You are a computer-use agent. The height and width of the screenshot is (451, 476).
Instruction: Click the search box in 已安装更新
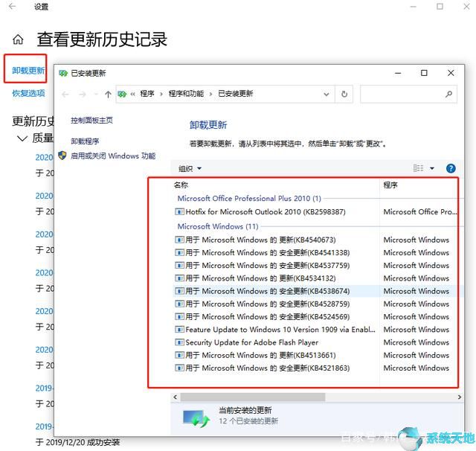[408, 95]
